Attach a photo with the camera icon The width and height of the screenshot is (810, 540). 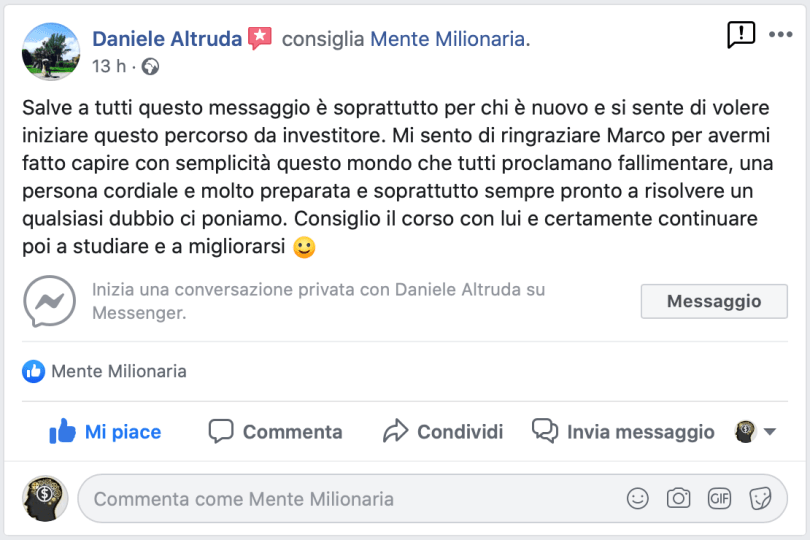[x=678, y=498]
